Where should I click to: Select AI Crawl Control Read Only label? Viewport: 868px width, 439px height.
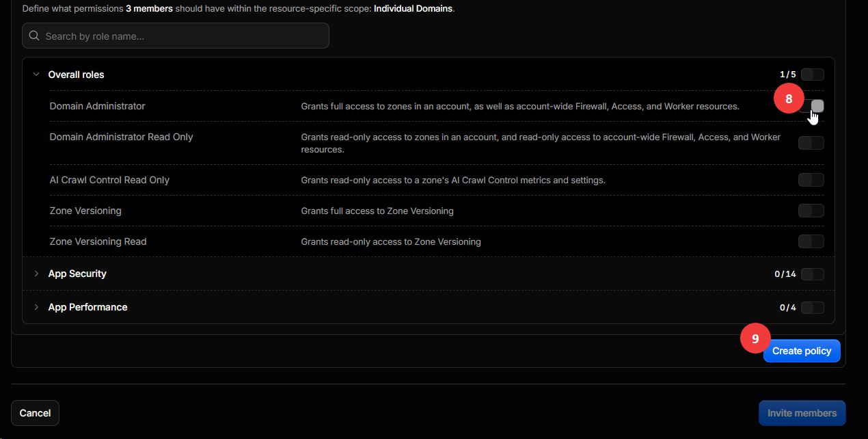pos(109,180)
